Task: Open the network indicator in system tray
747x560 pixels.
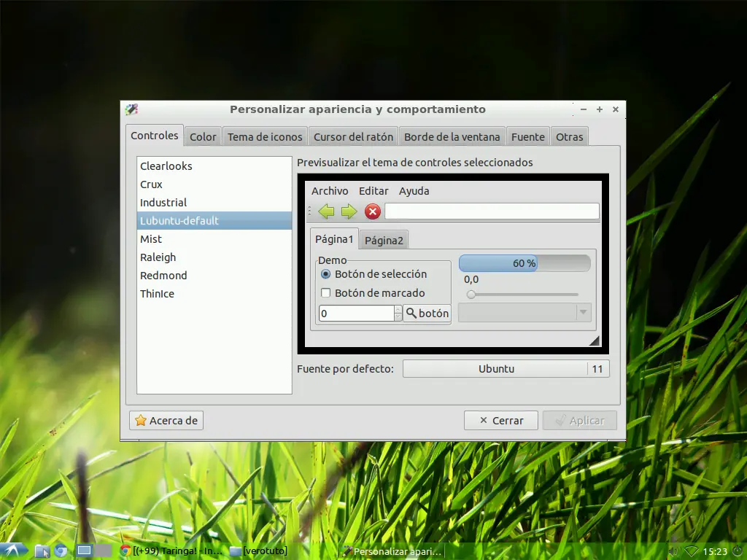Action: tap(692, 551)
